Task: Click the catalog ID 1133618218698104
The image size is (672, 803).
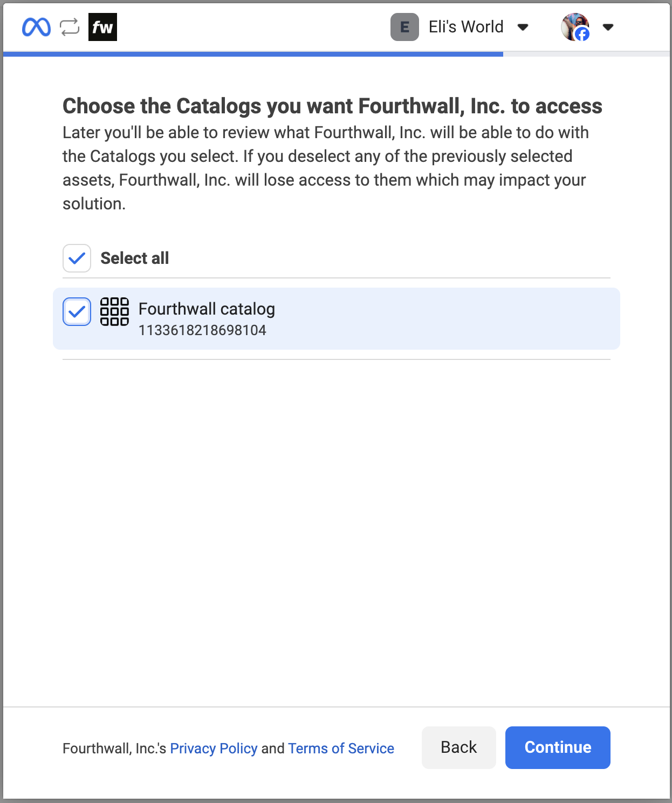Action: coord(202,330)
